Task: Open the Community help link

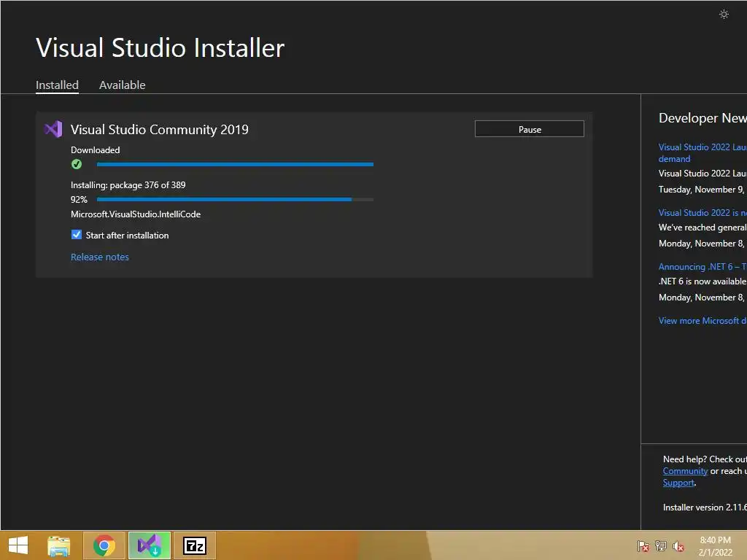Action: (685, 471)
